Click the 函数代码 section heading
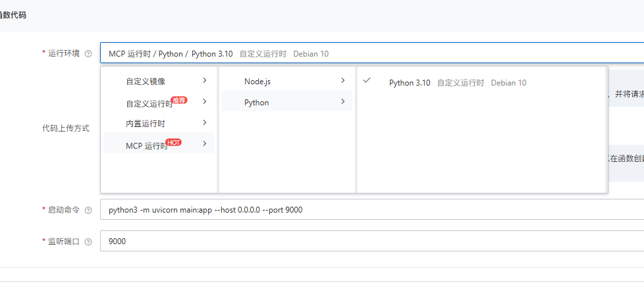This screenshot has width=644, height=283. click(x=13, y=16)
